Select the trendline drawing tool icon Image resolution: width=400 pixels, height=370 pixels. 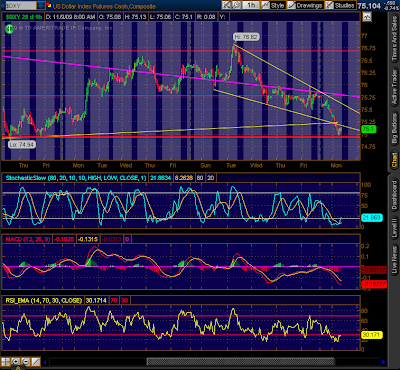tap(36, 362)
